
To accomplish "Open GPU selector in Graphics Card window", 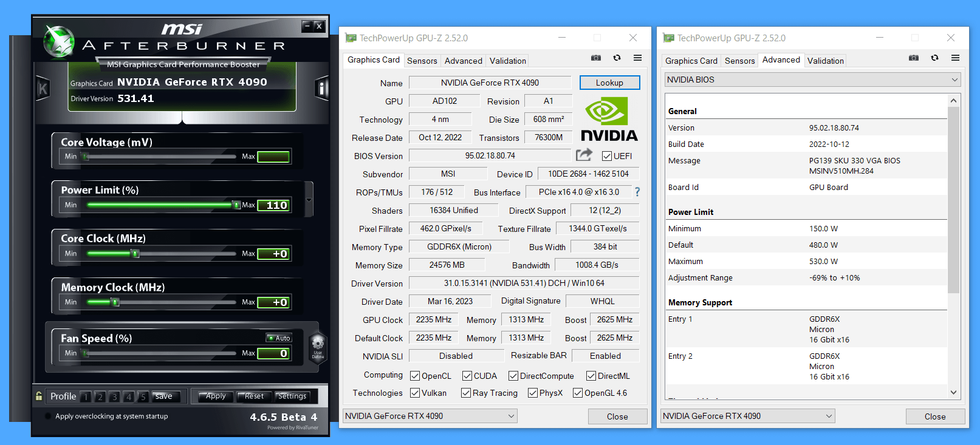I will [x=430, y=416].
